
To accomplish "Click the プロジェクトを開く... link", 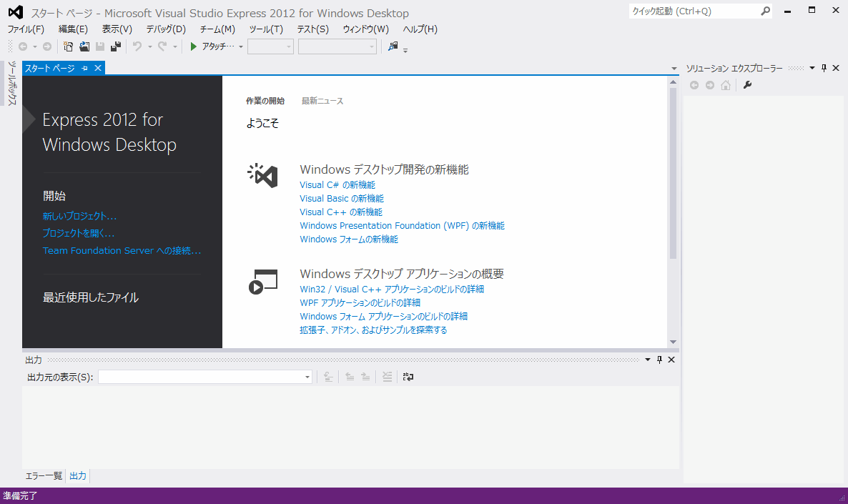I will 79,234.
